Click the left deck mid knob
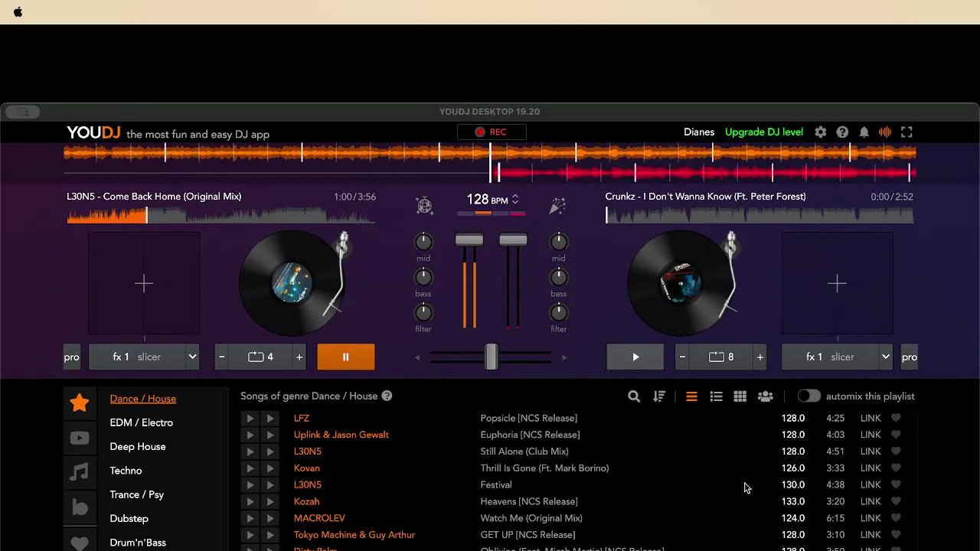This screenshot has height=551, width=980. pos(423,243)
